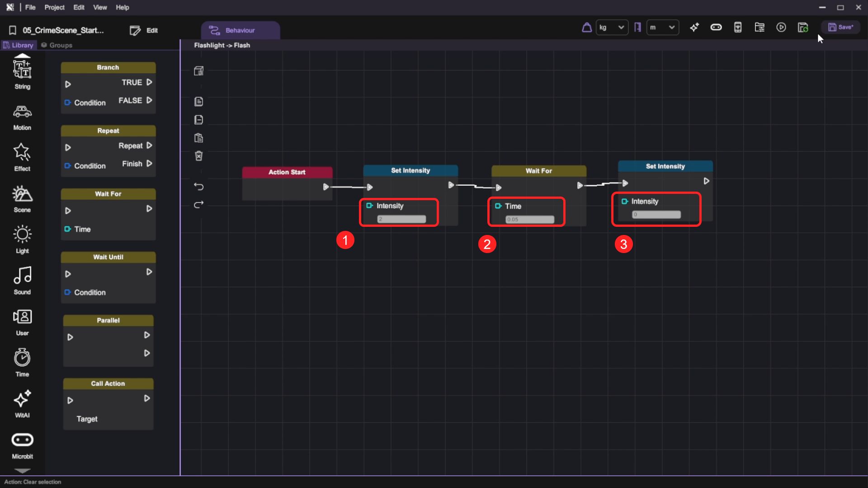Click the Microbit category icon
Viewport: 868px width, 488px height.
coord(22,445)
